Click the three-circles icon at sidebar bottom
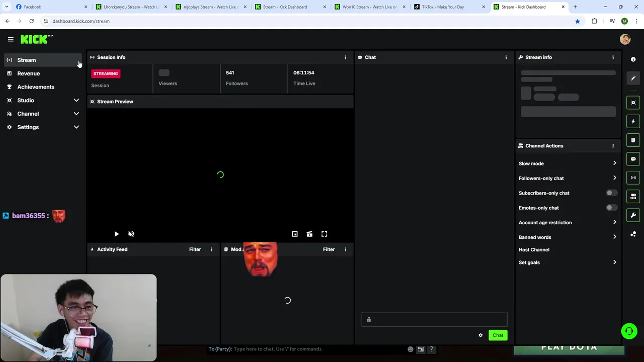The width and height of the screenshot is (644, 362). coord(633,234)
